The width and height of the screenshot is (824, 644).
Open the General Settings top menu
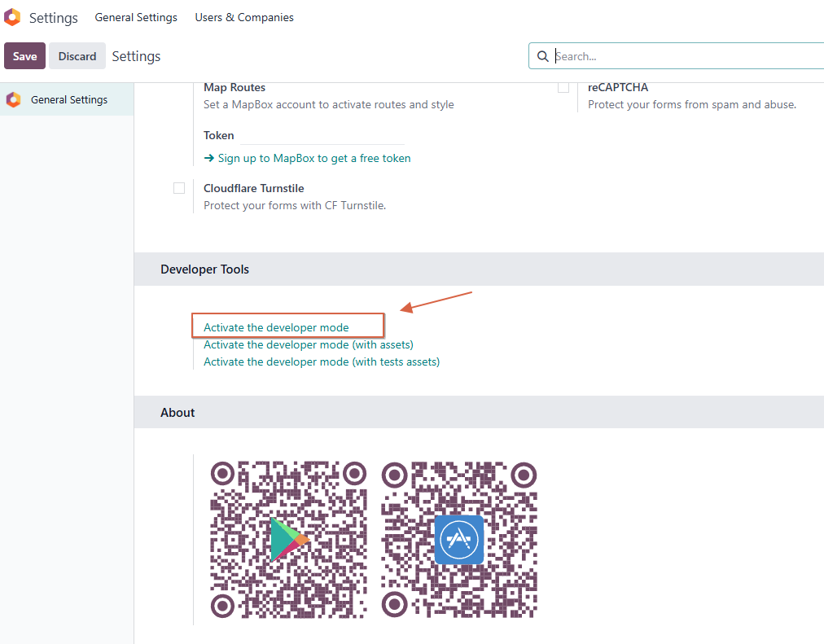click(x=136, y=17)
